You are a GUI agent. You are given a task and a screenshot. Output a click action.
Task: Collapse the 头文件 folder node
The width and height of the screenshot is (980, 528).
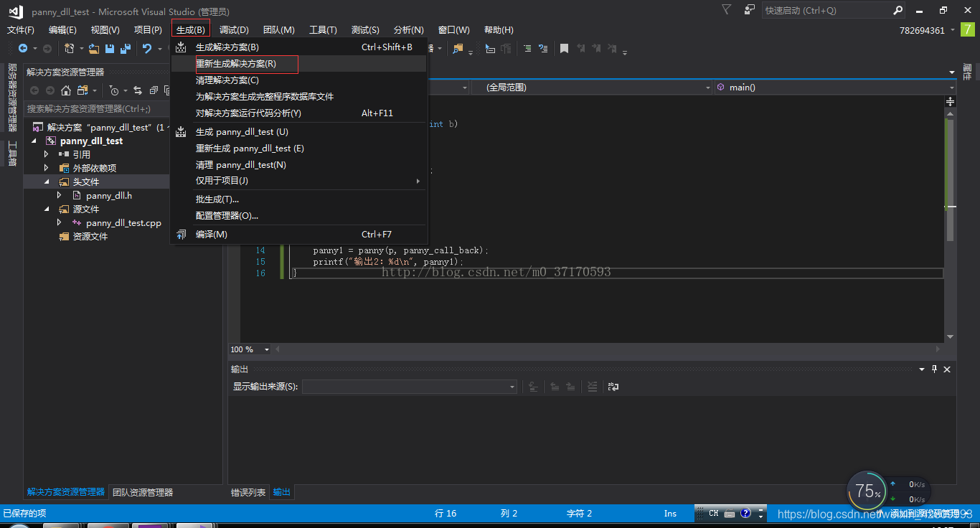point(47,182)
